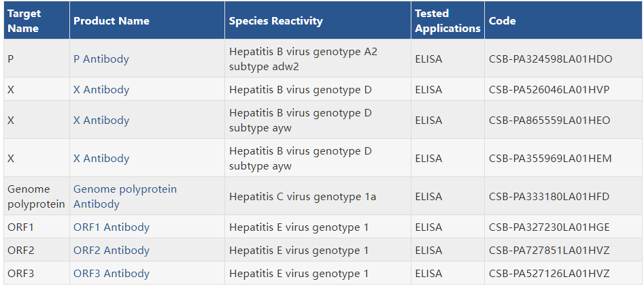Click the Target Name column header
This screenshot has width=644, height=288.
coord(37,20)
